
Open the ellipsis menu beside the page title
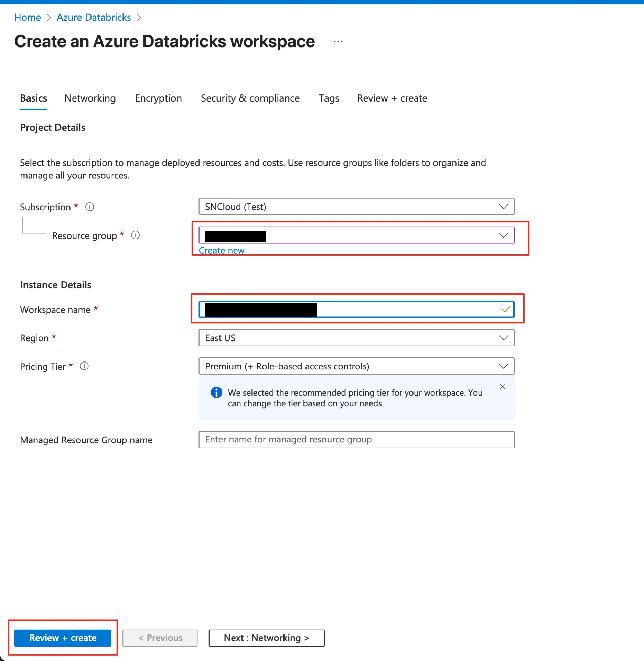coord(338,42)
